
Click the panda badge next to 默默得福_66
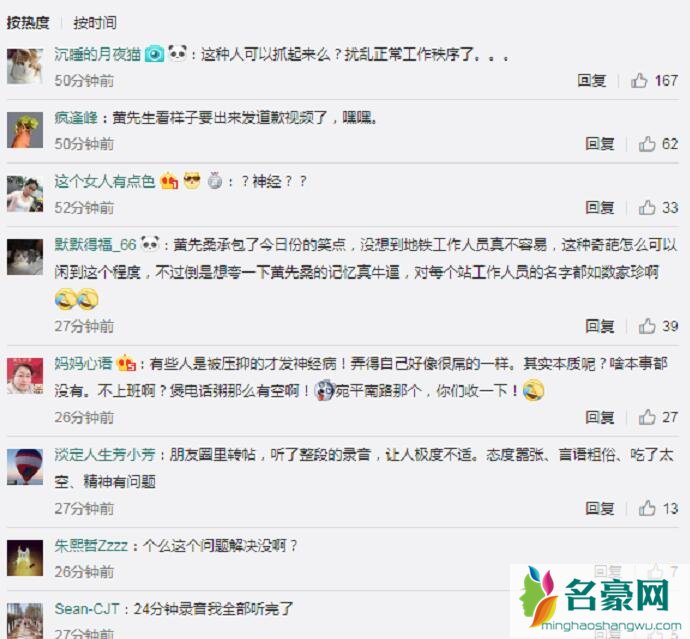click(x=150, y=243)
